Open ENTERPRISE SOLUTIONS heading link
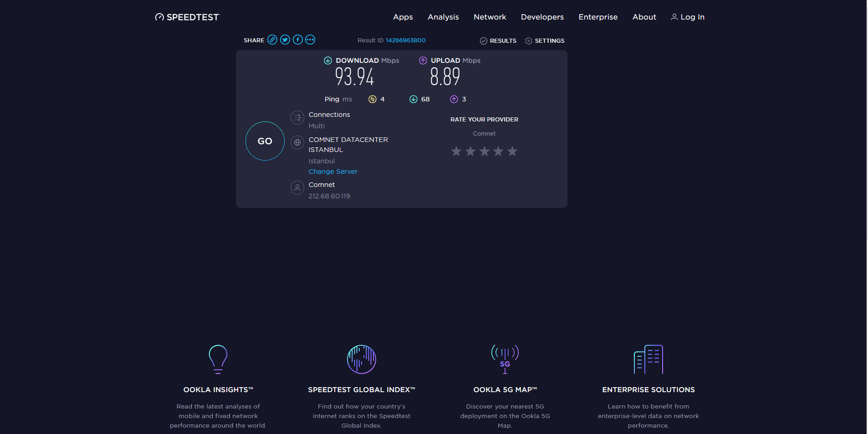The height and width of the screenshot is (434, 868). point(648,390)
